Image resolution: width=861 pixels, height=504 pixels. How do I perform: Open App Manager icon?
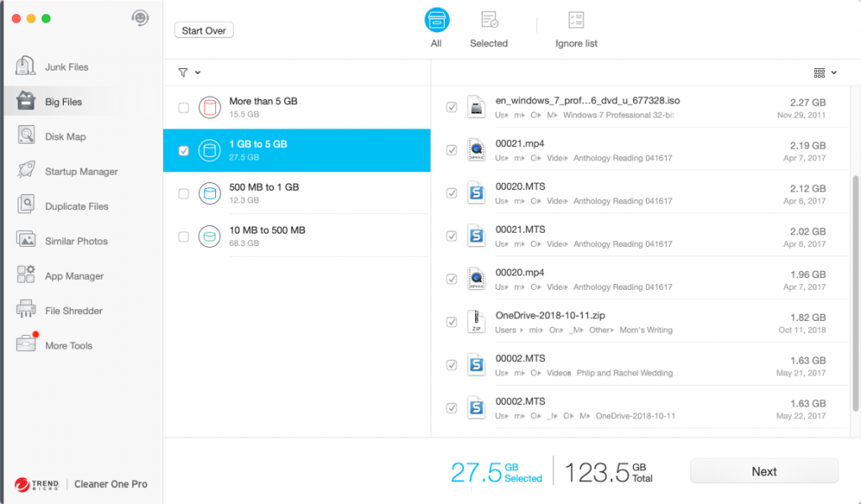[27, 276]
